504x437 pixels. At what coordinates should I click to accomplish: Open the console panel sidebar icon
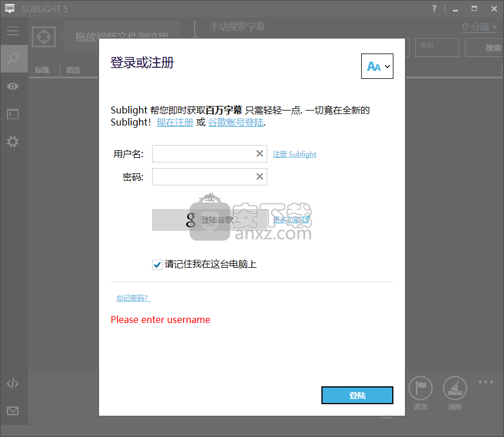pyautogui.click(x=13, y=114)
